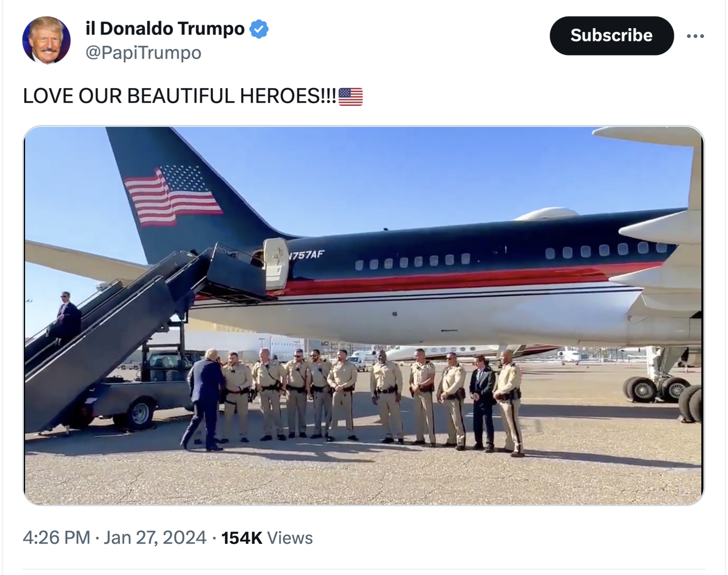
Task: Click the Jan 27, 2024 date
Action: pos(155,537)
